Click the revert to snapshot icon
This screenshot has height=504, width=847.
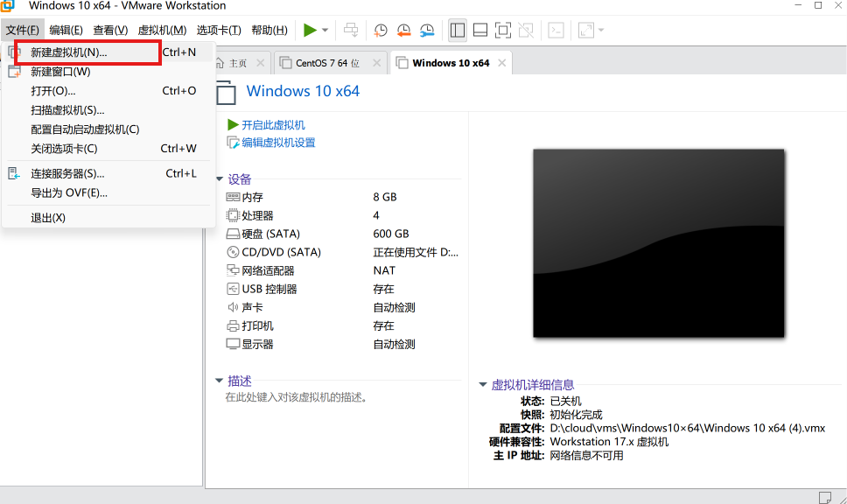(403, 31)
